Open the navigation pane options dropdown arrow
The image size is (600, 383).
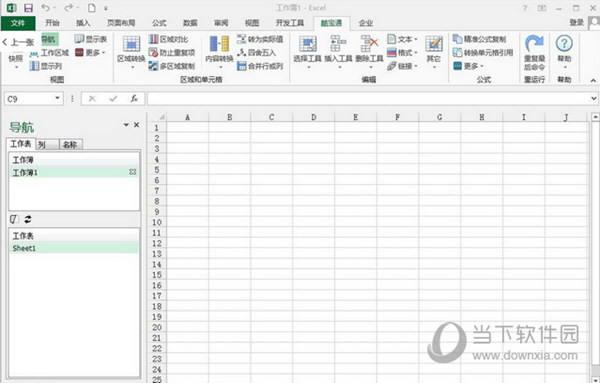click(x=126, y=125)
